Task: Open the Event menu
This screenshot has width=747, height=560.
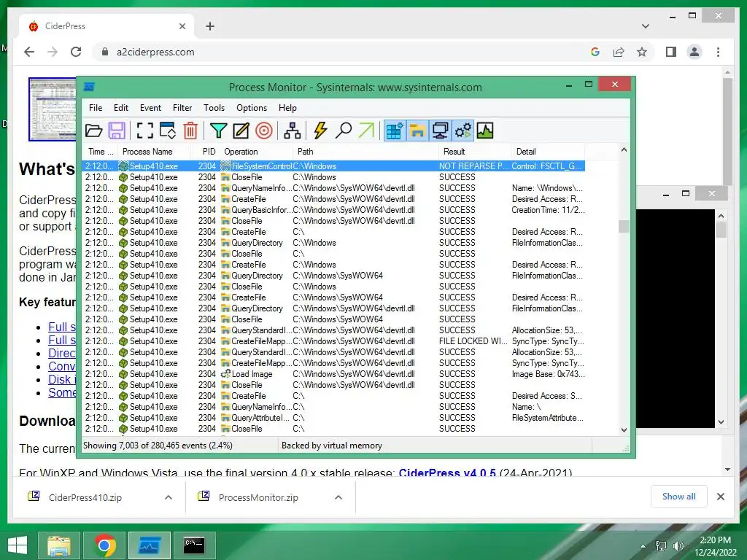Action: [150, 108]
